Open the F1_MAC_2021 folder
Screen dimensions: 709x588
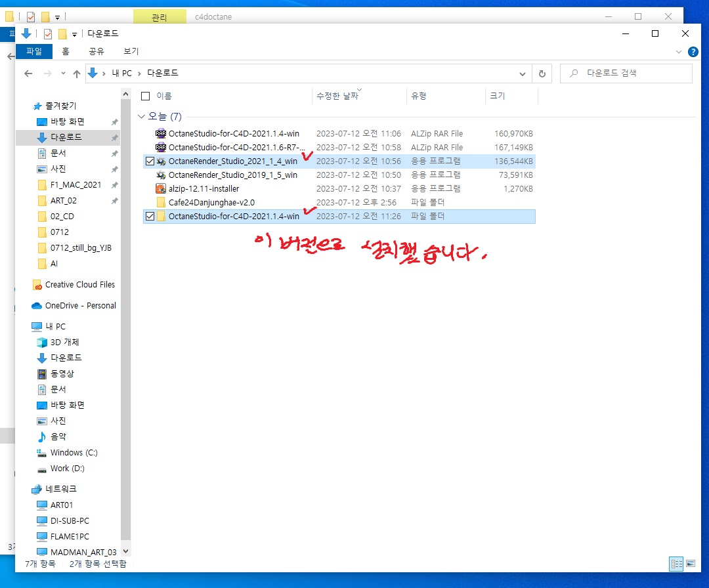tap(75, 185)
